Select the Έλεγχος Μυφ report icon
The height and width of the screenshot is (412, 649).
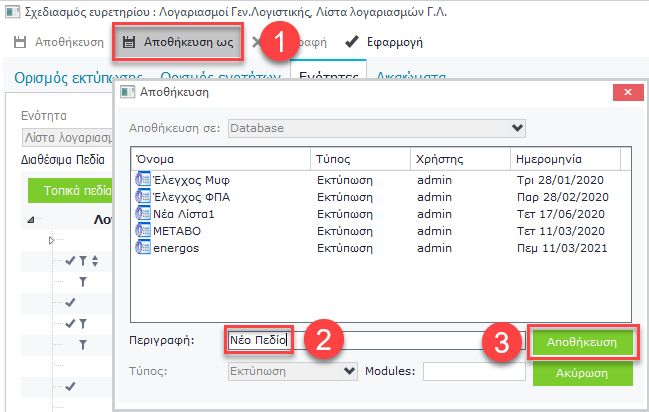pyautogui.click(x=141, y=179)
